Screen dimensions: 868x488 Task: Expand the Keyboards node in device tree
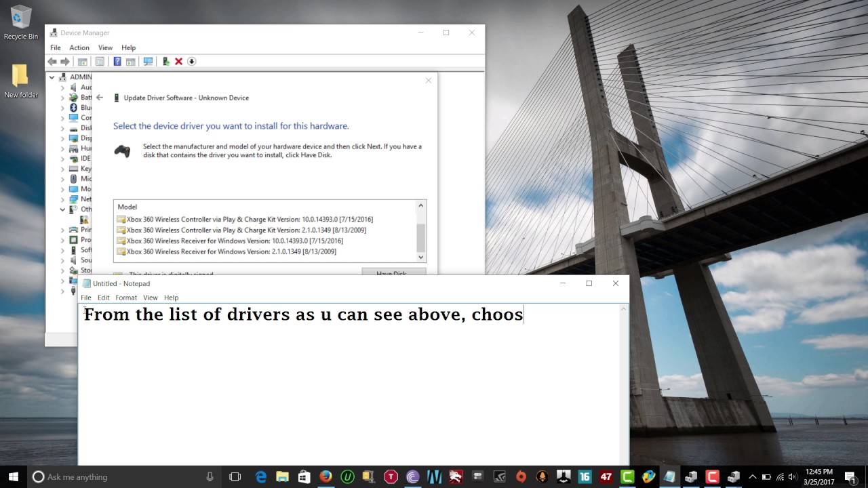click(x=62, y=169)
